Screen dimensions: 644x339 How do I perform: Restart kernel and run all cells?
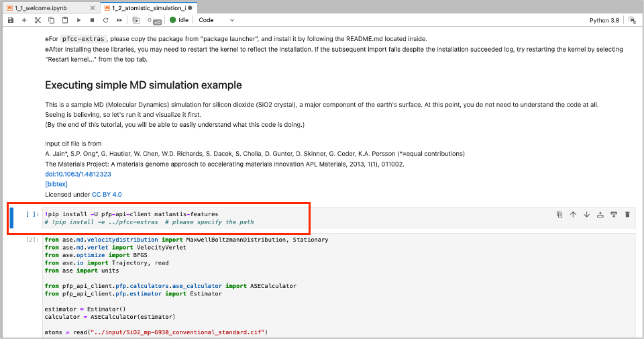click(120, 20)
